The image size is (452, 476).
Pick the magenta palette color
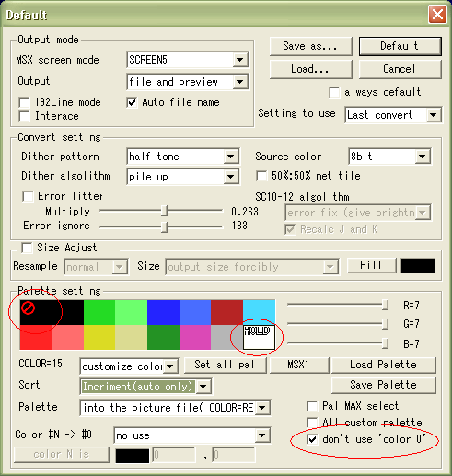coord(195,337)
